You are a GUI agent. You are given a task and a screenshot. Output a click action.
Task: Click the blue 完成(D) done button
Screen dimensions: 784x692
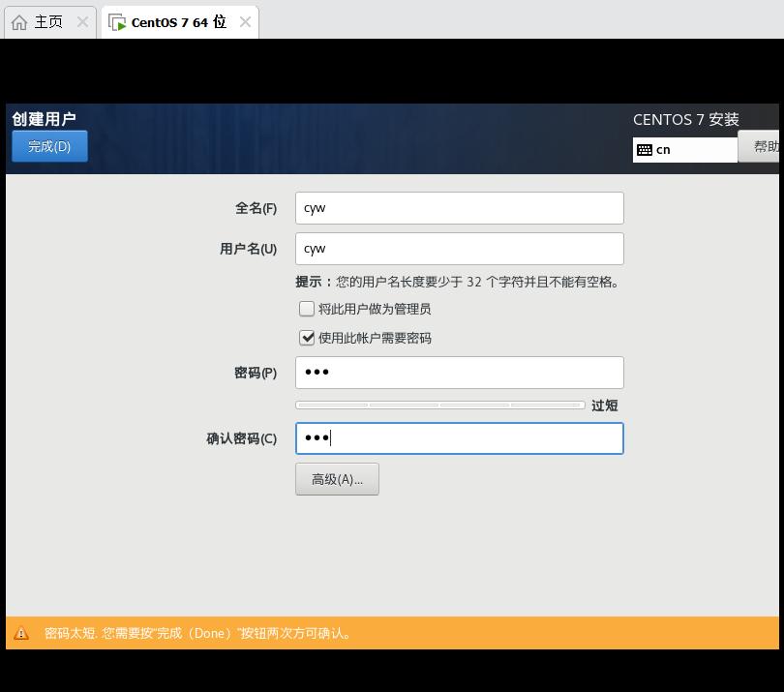pyautogui.click(x=49, y=146)
